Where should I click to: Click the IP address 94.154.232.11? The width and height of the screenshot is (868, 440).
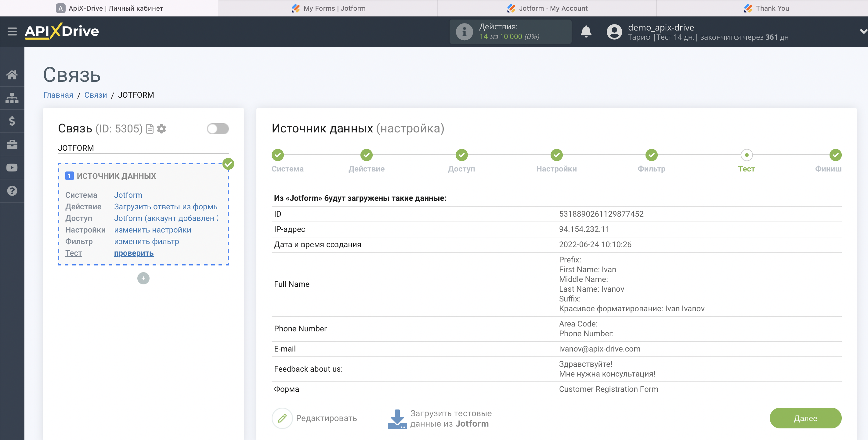[x=584, y=229]
